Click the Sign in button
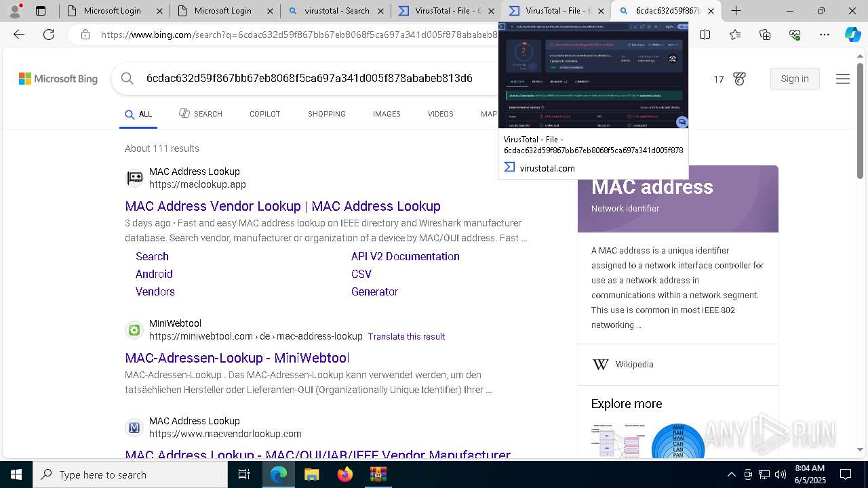868x488 pixels. click(x=795, y=79)
